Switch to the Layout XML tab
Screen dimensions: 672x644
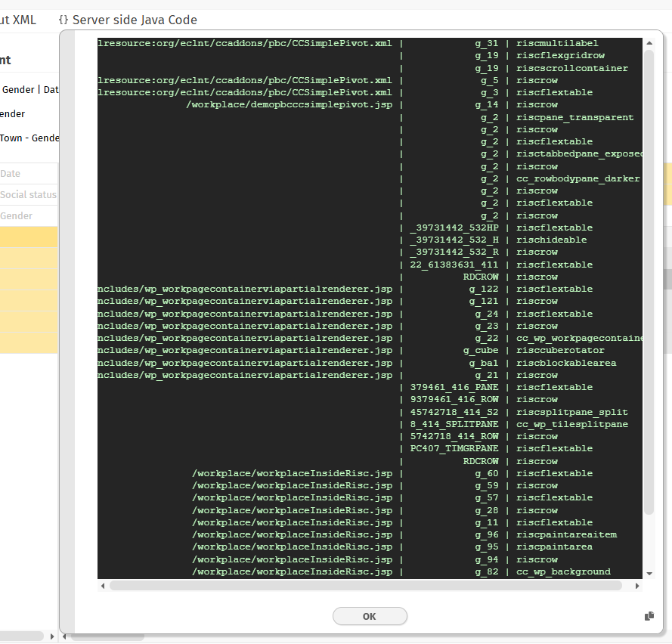[18, 20]
